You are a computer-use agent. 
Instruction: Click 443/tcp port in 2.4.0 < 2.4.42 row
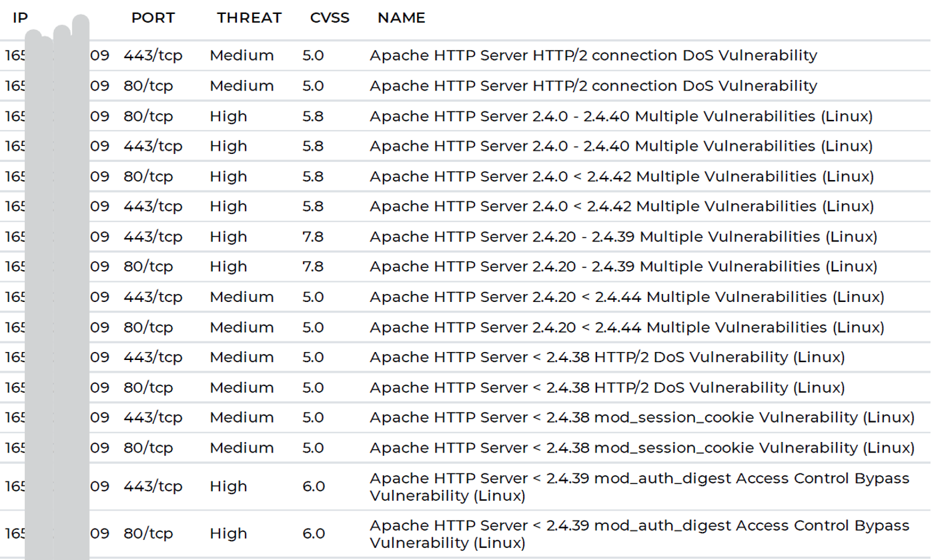153,207
